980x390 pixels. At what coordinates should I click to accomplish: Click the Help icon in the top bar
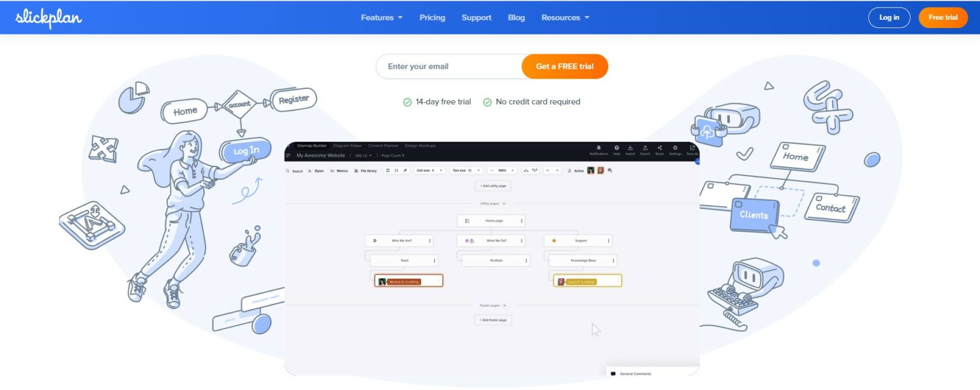pos(617,148)
